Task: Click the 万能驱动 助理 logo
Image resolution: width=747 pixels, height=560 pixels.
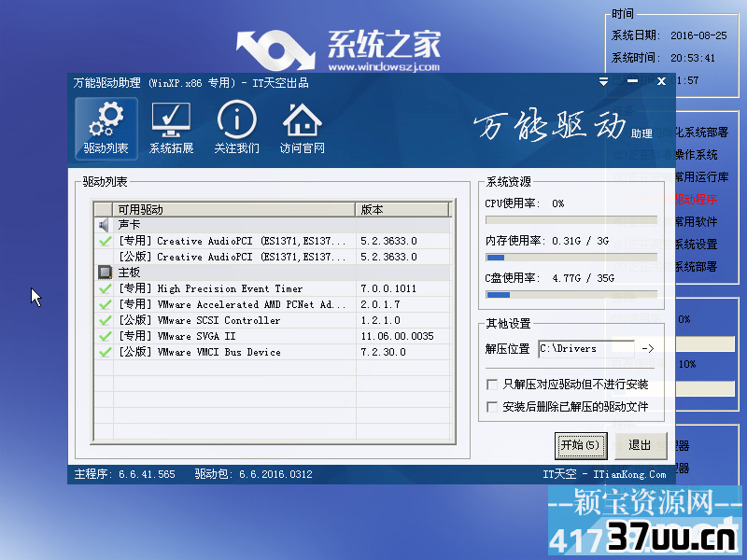Action: 563,126
